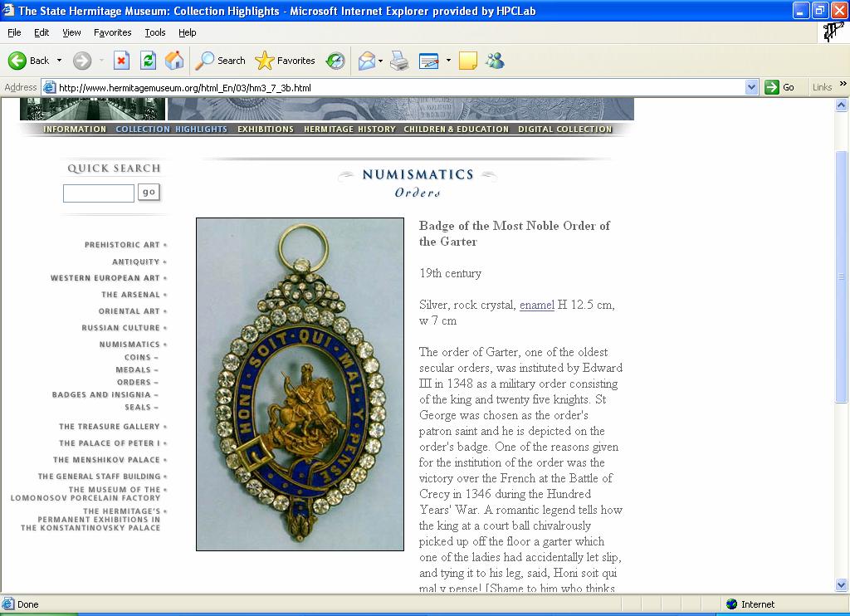This screenshot has height=616, width=850.
Task: Expand the Mail dropdown arrow
Action: click(380, 61)
